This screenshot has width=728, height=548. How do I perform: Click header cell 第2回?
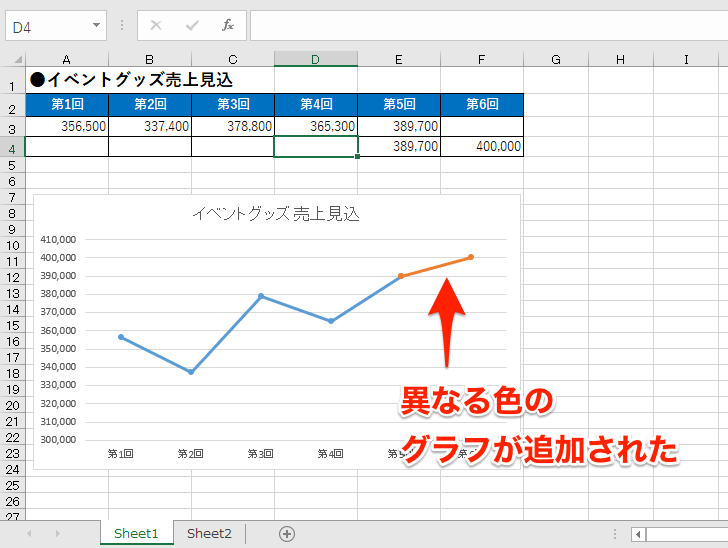[150, 105]
